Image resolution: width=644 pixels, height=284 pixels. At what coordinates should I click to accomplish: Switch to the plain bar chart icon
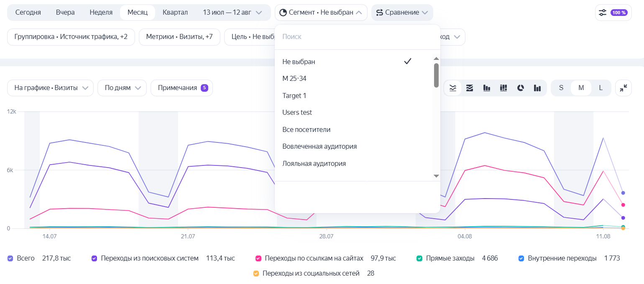537,88
